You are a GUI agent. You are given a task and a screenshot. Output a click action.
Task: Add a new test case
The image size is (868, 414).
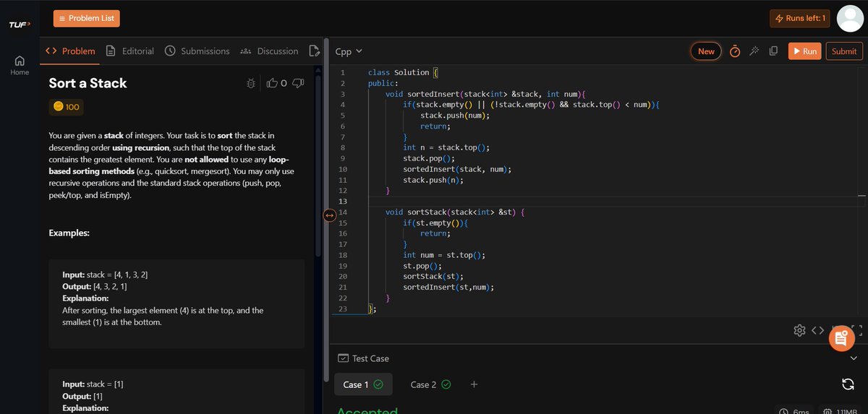coord(474,384)
